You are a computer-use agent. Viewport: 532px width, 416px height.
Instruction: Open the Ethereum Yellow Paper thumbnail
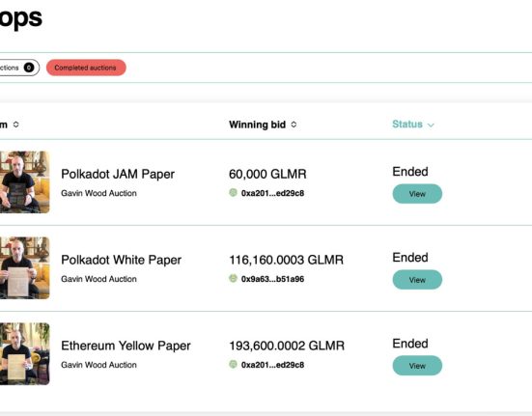click(24, 353)
